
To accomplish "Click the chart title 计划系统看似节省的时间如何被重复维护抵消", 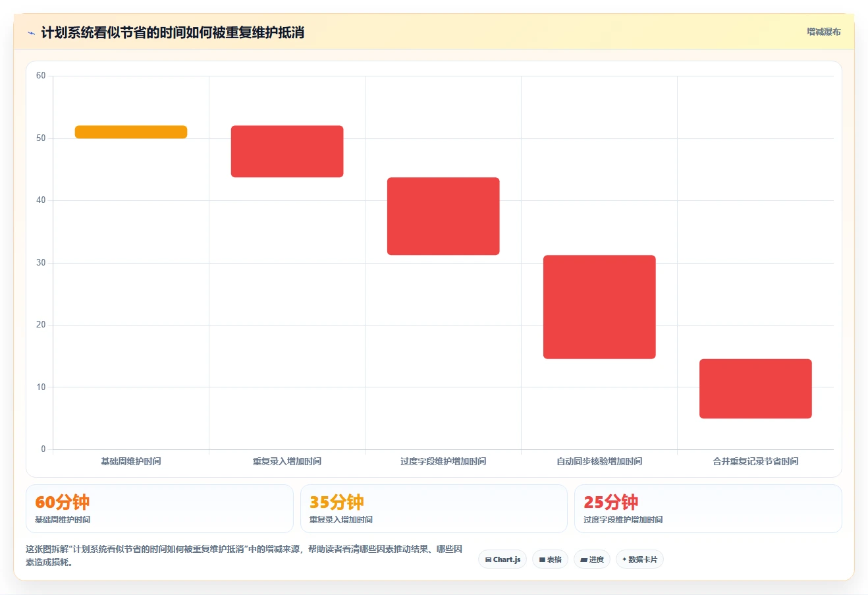I will 173,33.
